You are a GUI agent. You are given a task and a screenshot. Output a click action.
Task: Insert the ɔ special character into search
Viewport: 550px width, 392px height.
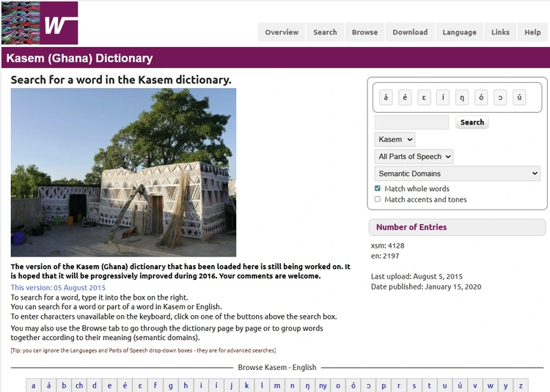point(500,97)
